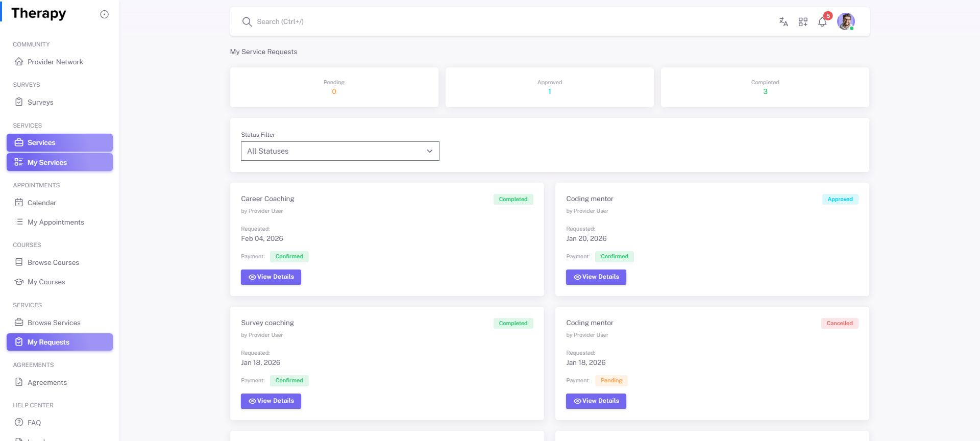Select My Appointments in the sidebar
The height and width of the screenshot is (441, 980).
[x=56, y=222]
